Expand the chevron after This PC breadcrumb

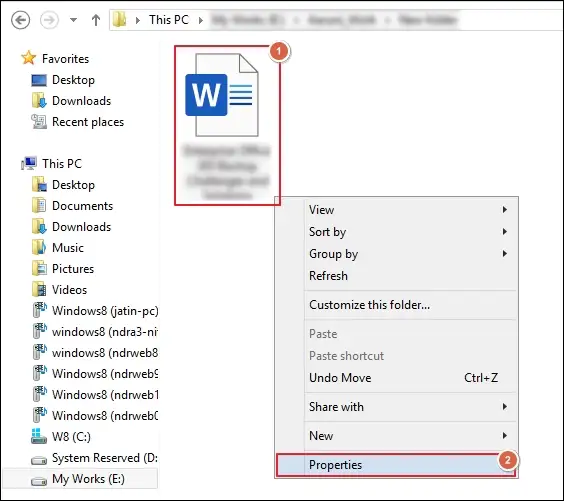click(201, 20)
